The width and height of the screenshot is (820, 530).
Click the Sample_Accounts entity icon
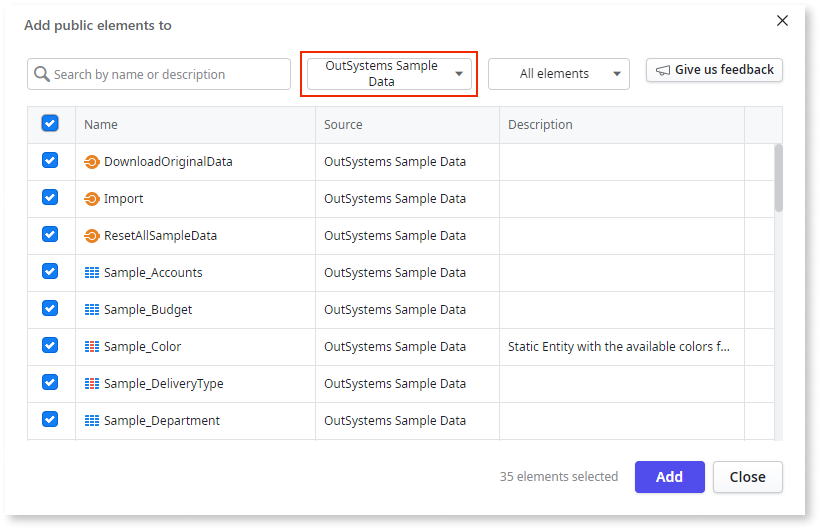(92, 273)
